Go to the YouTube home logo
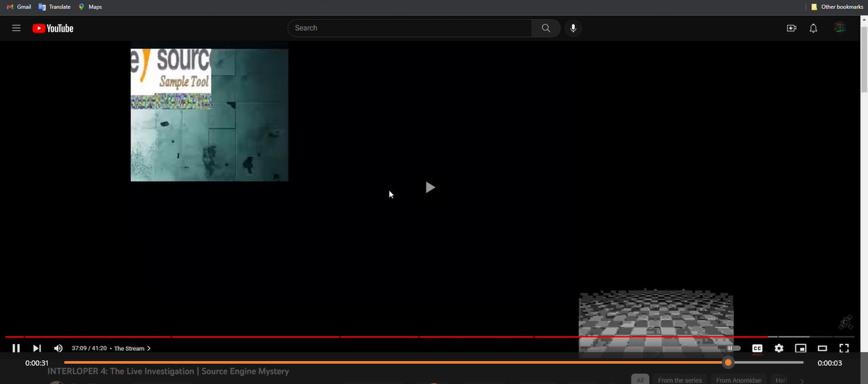This screenshot has width=868, height=384. pos(53,28)
